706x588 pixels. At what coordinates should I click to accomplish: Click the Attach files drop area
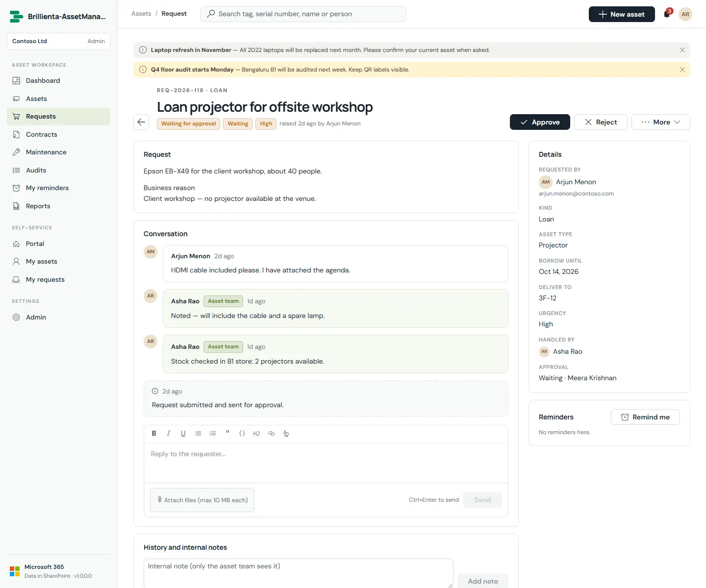tap(202, 500)
